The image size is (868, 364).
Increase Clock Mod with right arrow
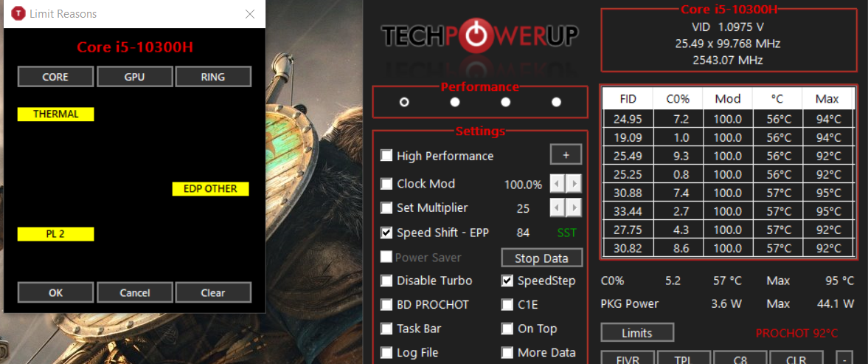point(574,184)
